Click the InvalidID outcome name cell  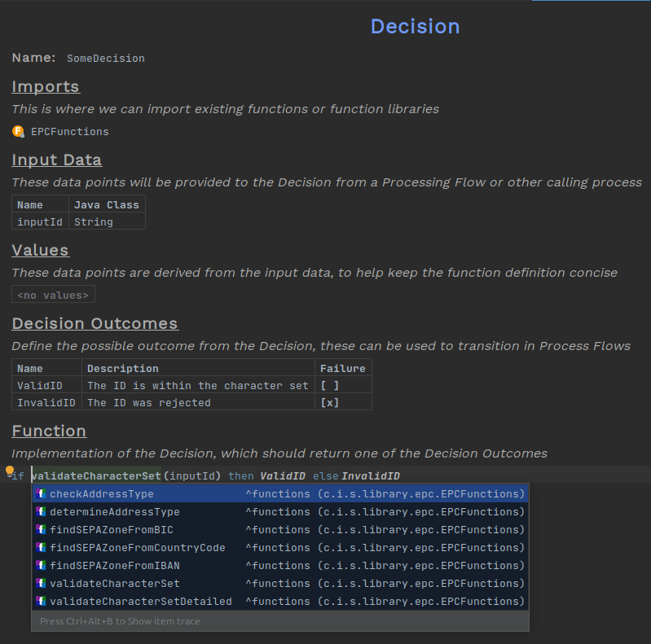(x=46, y=402)
